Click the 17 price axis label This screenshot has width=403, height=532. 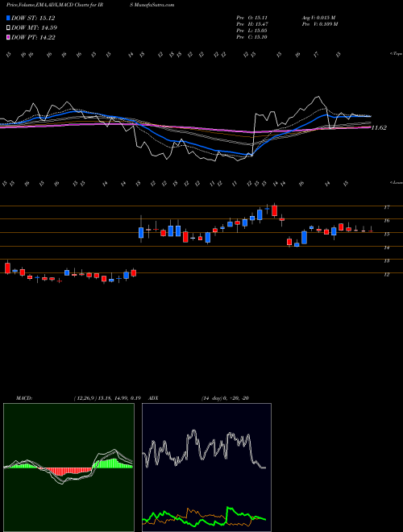coord(386,207)
